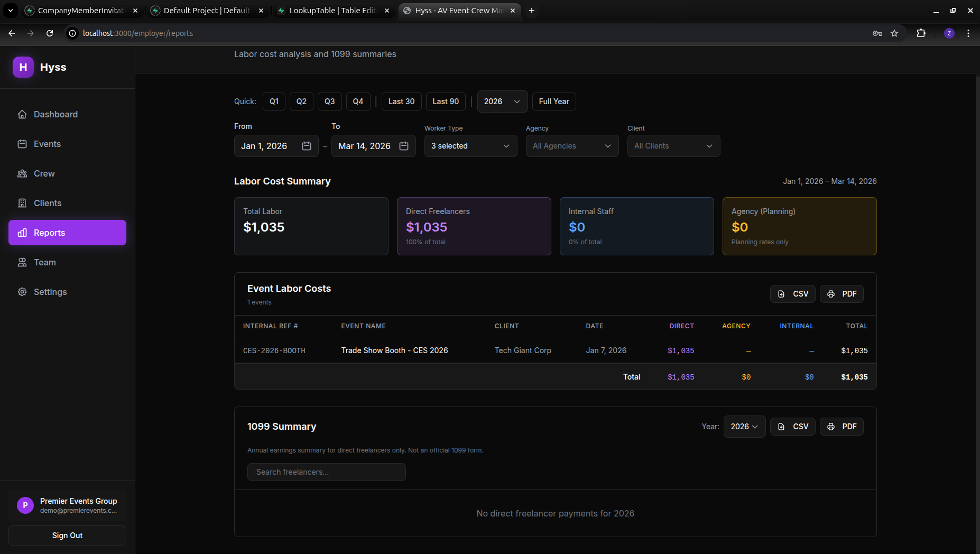
Task: Go to Dashboard in sidebar
Action: pos(67,114)
